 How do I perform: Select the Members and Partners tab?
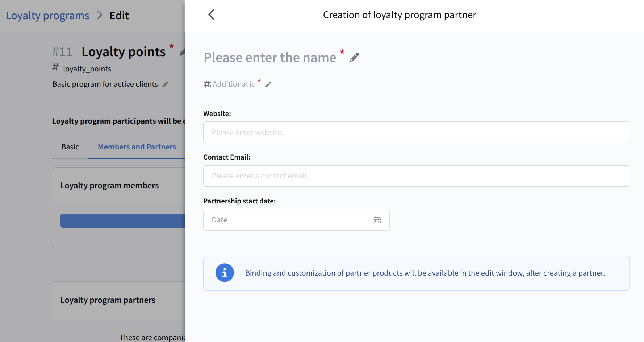coord(137,147)
